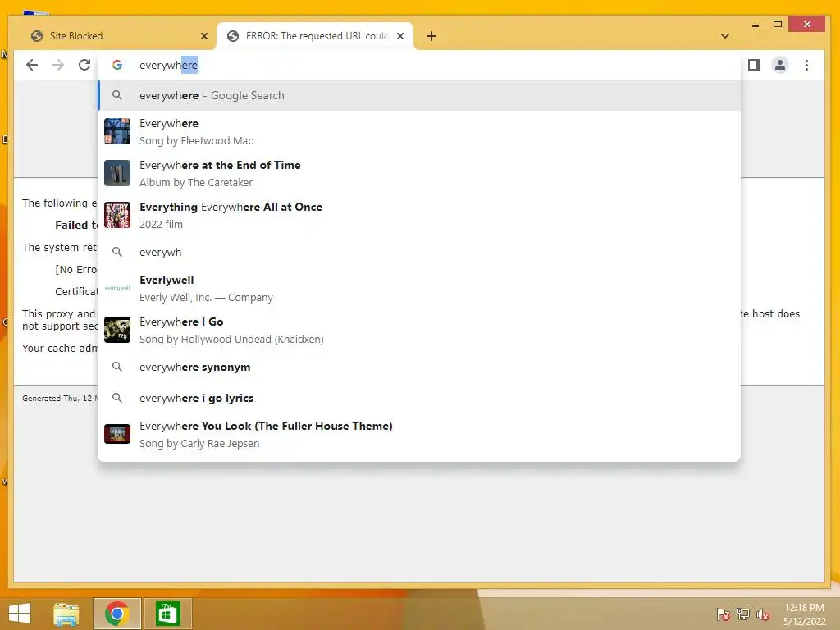840x630 pixels.
Task: Reload the page with the refresh icon
Action: (84, 65)
